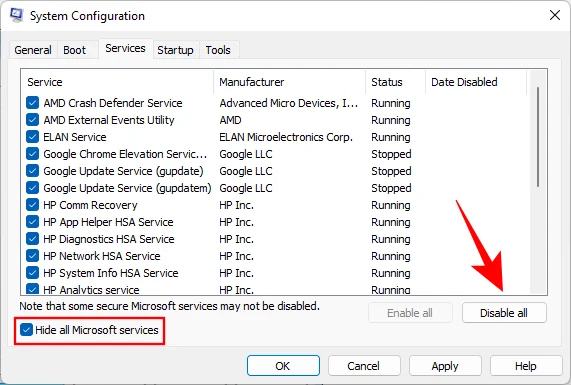This screenshot has width=571, height=385.
Task: Switch to the General tab
Action: [33, 50]
